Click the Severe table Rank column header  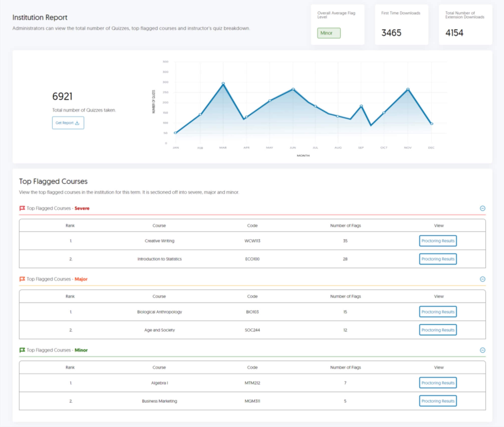[70, 226]
